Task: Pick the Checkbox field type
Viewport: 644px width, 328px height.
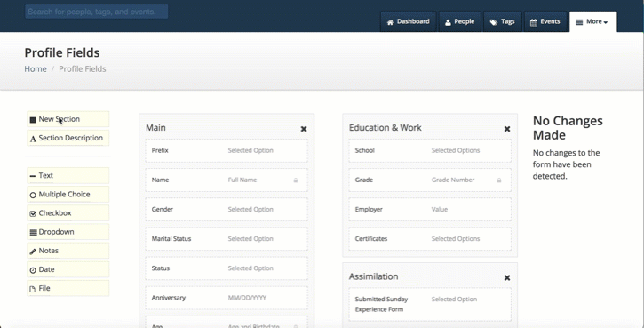Action: 68,213
